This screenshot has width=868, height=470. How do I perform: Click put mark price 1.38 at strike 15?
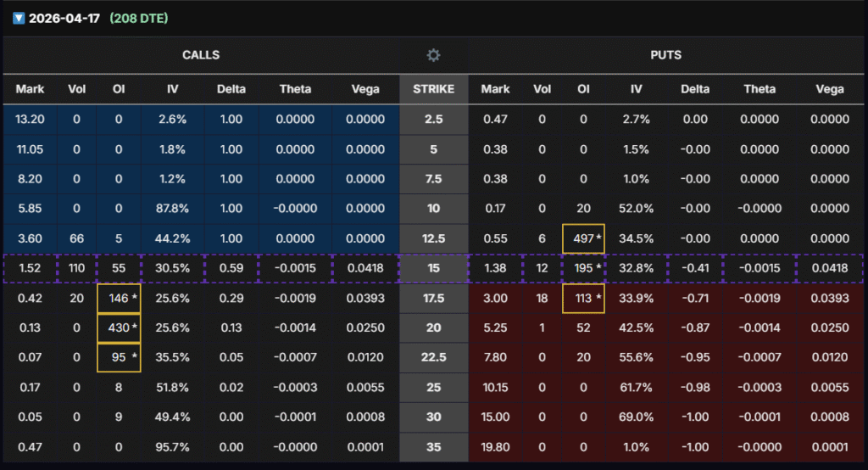[495, 269]
